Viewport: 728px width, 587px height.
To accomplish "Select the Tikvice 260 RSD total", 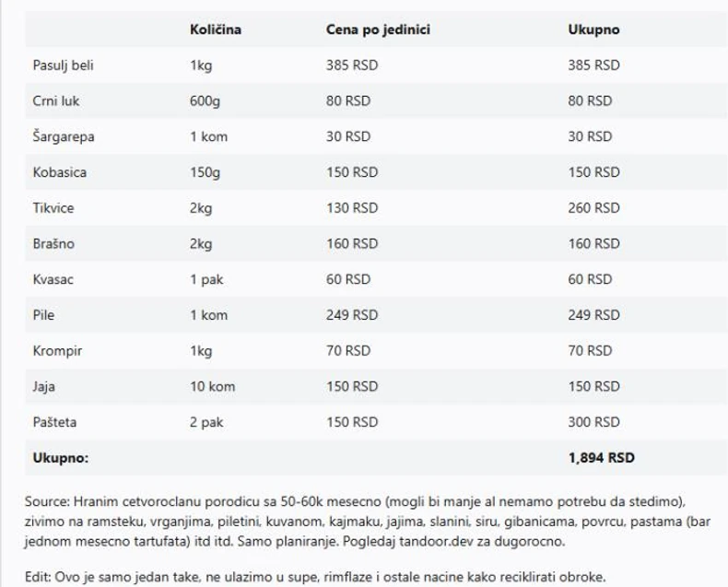I will [593, 208].
